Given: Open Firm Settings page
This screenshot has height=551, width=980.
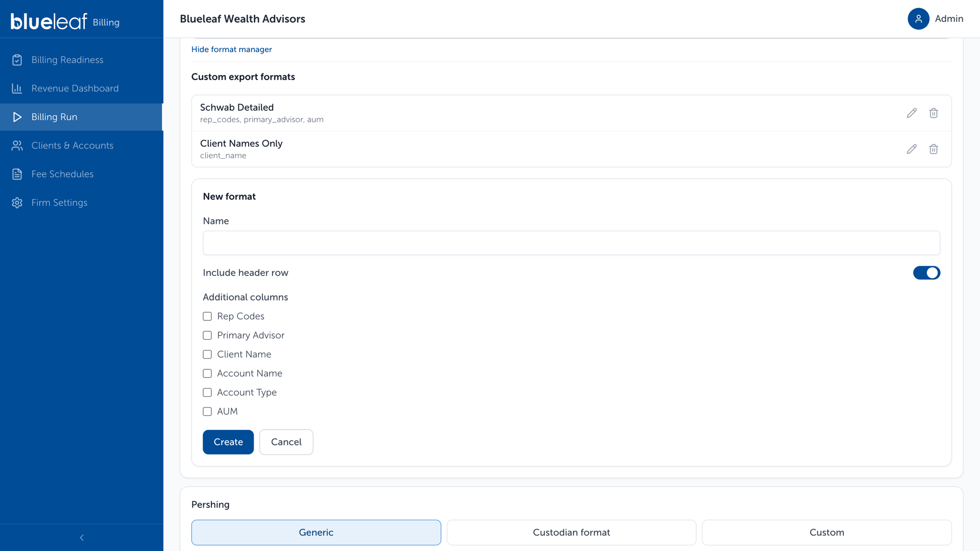Looking at the screenshot, I should 82,203.
